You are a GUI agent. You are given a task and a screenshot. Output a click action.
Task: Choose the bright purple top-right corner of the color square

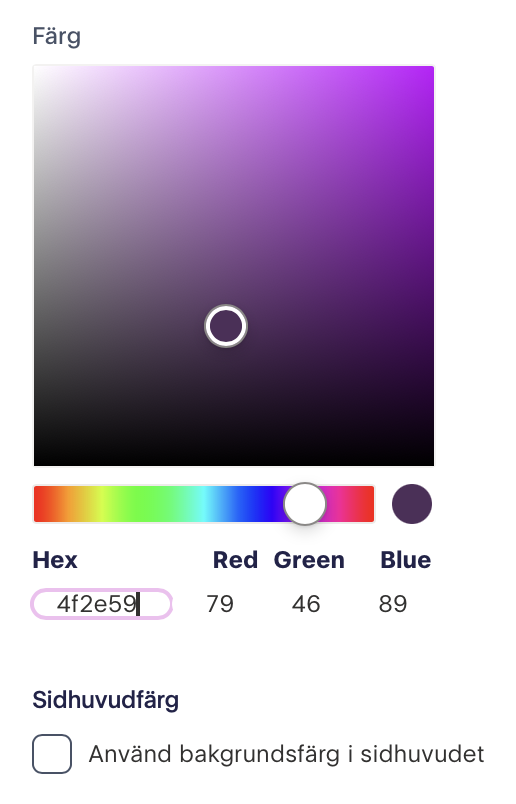[x=429, y=72]
